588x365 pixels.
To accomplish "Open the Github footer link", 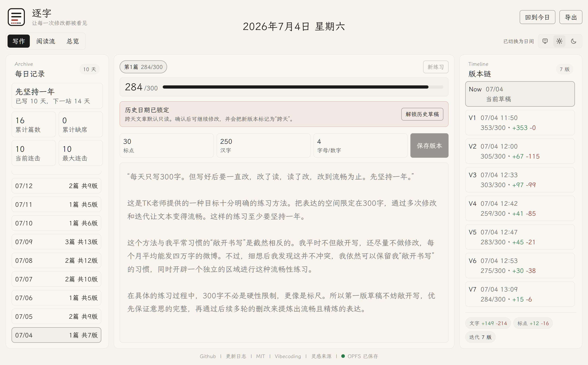I will tap(208, 356).
